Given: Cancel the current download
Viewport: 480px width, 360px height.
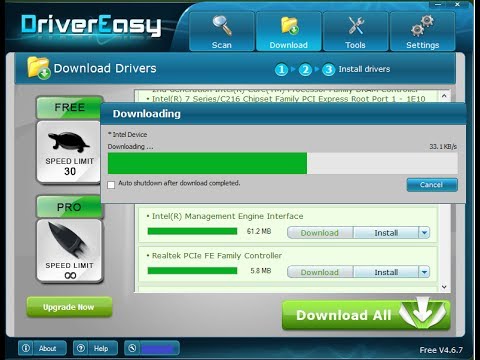Looking at the screenshot, I should [432, 185].
